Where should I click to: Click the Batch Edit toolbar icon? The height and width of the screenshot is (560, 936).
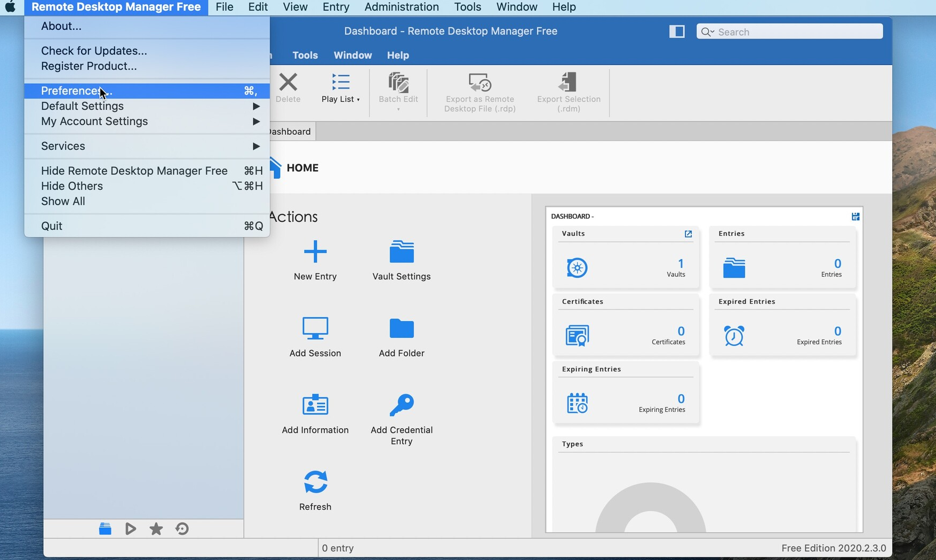coord(398,83)
